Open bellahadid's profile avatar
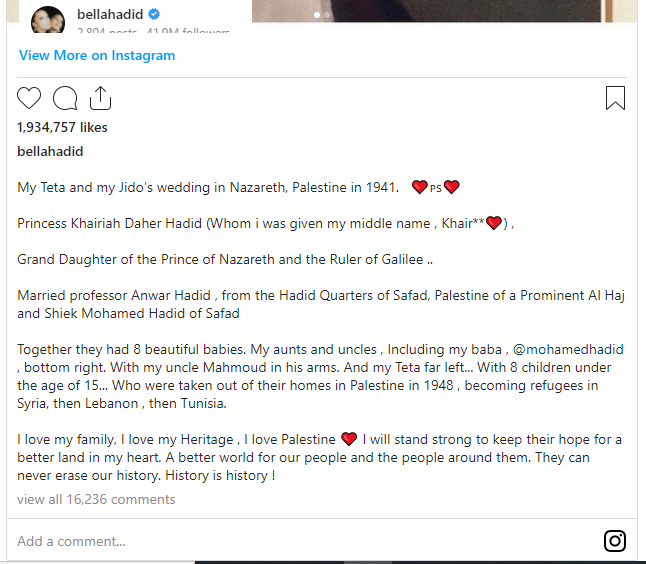Viewport: 646px width, 564px height. pos(51,18)
